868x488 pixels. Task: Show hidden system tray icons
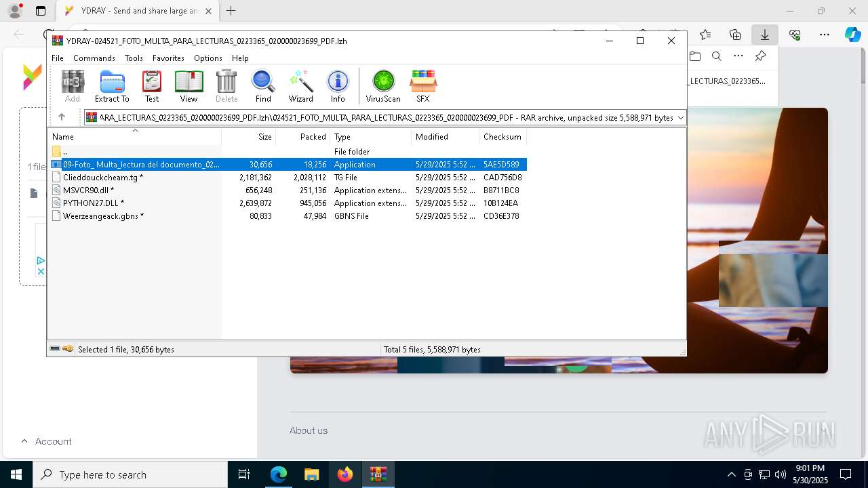point(731,474)
